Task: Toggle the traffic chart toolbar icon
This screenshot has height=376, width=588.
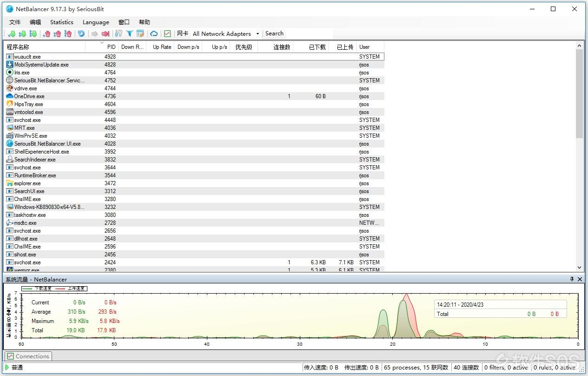Action: tap(167, 34)
